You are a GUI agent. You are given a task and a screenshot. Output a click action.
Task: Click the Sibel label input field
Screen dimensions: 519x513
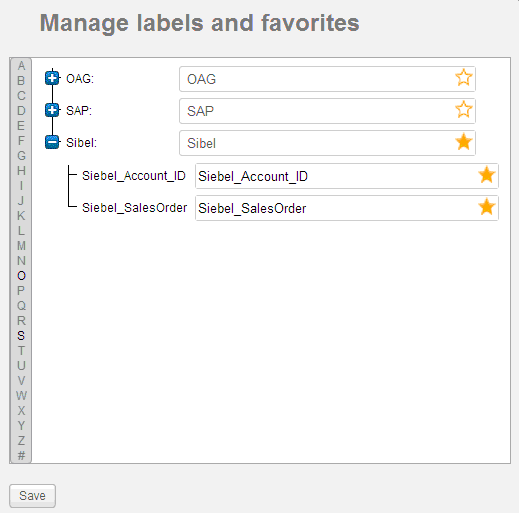point(327,143)
